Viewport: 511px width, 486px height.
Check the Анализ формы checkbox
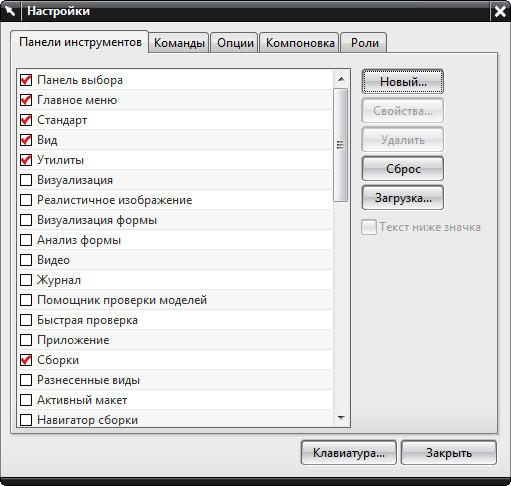(26, 240)
